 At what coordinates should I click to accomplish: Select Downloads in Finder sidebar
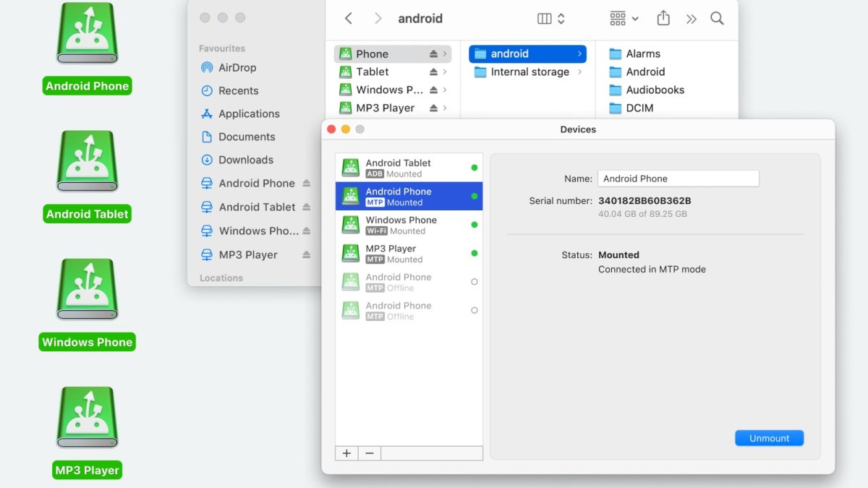pos(246,160)
